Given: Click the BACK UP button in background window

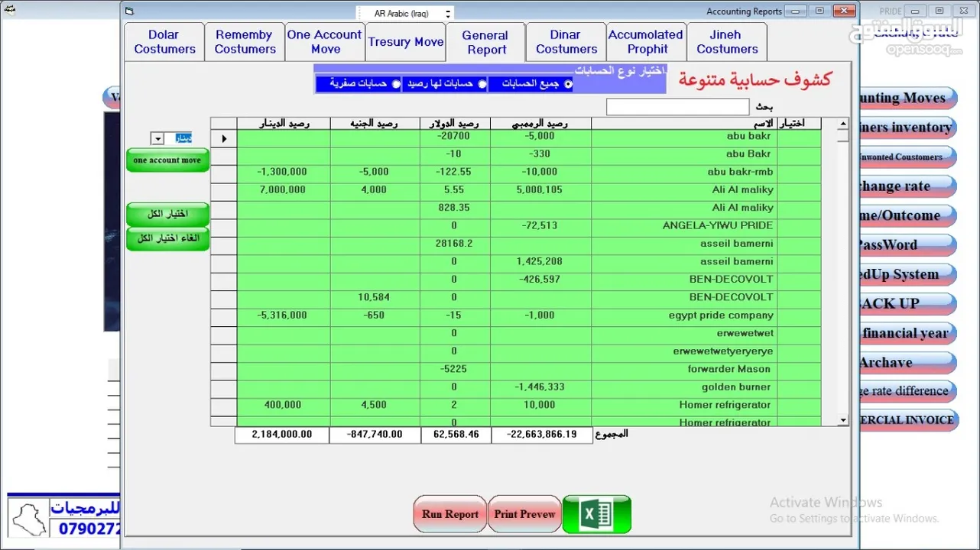Looking at the screenshot, I should [x=907, y=303].
